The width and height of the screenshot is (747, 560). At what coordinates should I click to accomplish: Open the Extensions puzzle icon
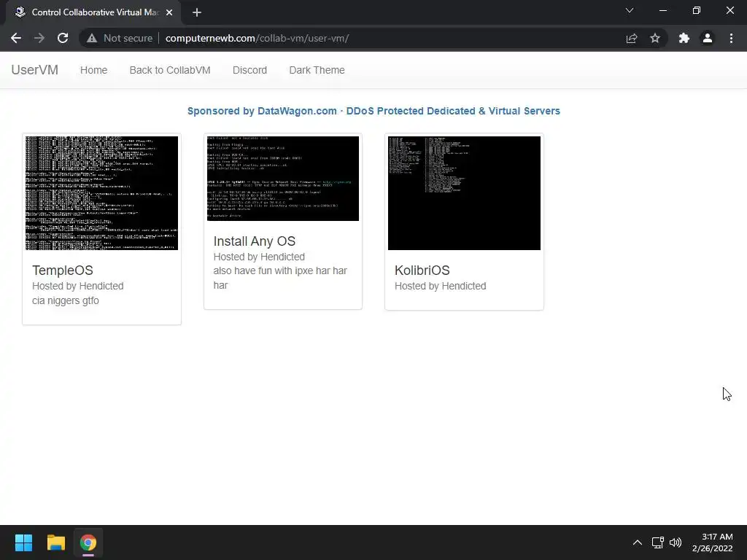[684, 38]
